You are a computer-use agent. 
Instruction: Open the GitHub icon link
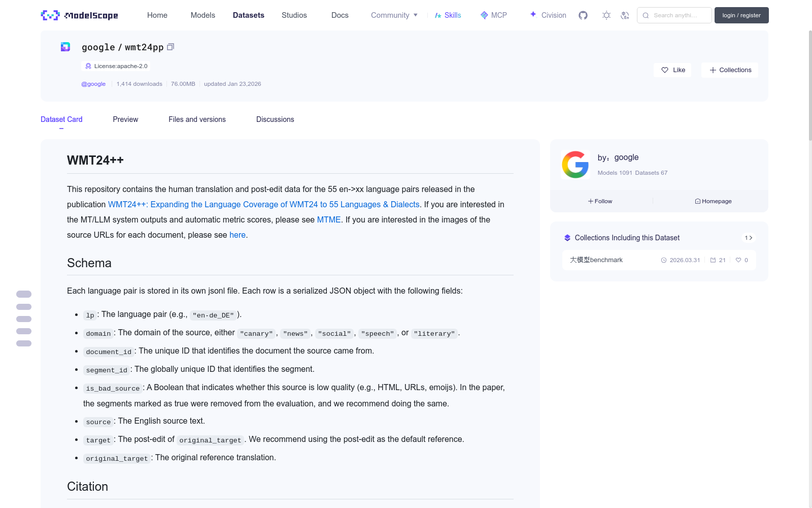click(x=583, y=15)
